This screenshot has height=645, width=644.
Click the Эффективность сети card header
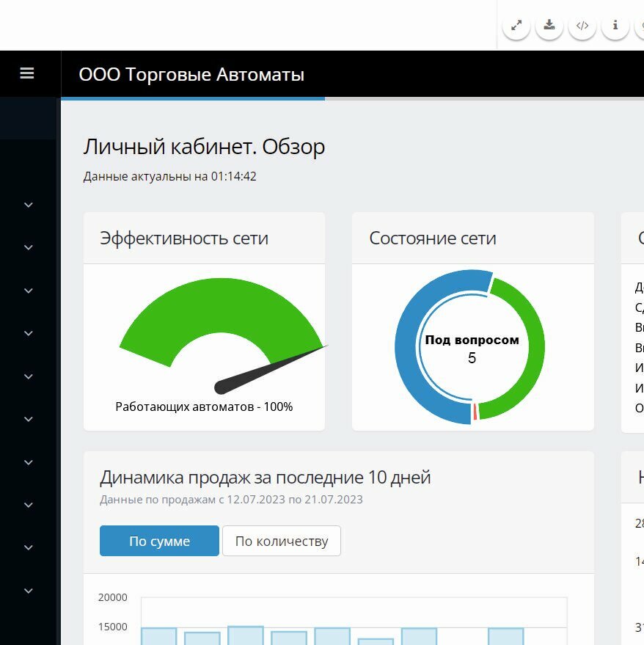click(204, 238)
